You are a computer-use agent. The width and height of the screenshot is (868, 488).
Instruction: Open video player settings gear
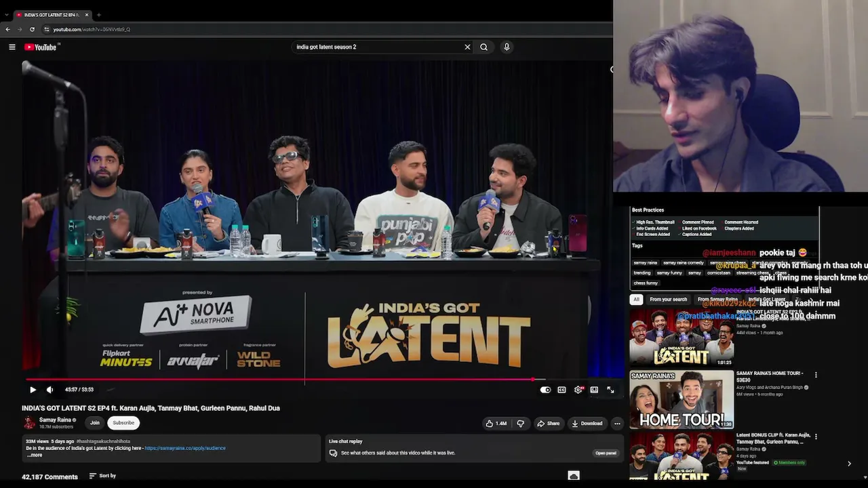[x=578, y=390]
